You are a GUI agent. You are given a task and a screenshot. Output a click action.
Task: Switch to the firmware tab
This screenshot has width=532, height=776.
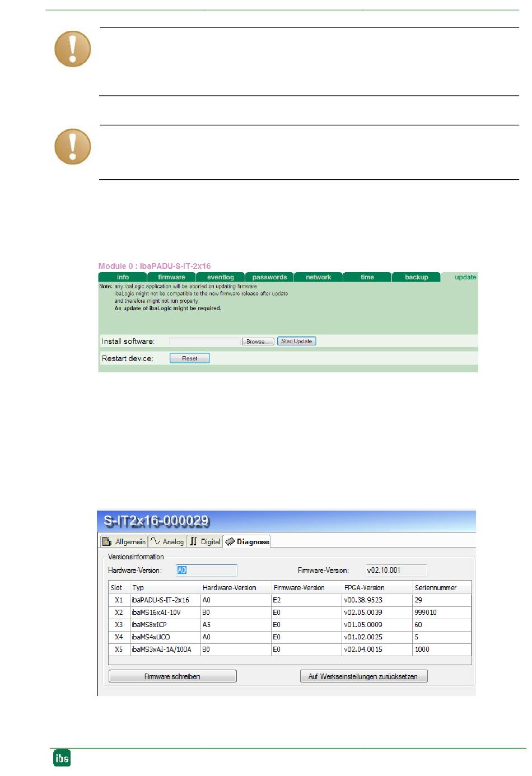pyautogui.click(x=171, y=277)
